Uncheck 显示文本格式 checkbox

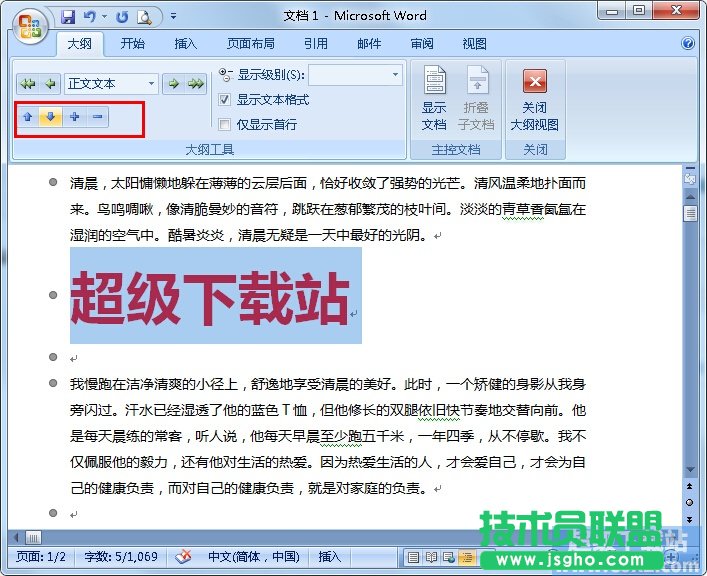click(x=225, y=100)
